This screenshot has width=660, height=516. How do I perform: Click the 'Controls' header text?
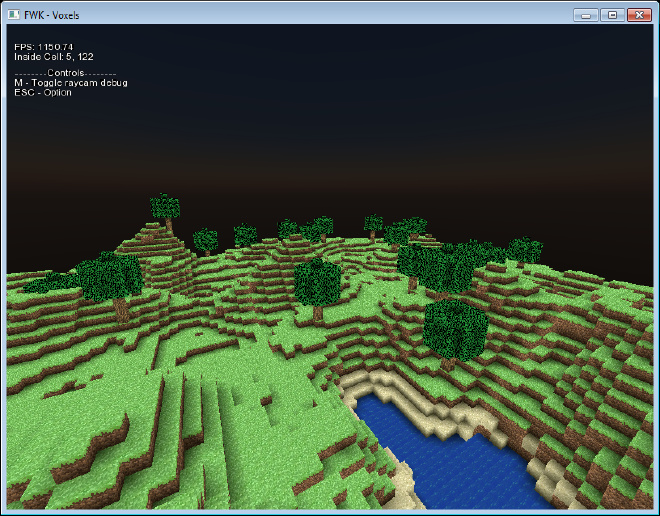(x=65, y=73)
